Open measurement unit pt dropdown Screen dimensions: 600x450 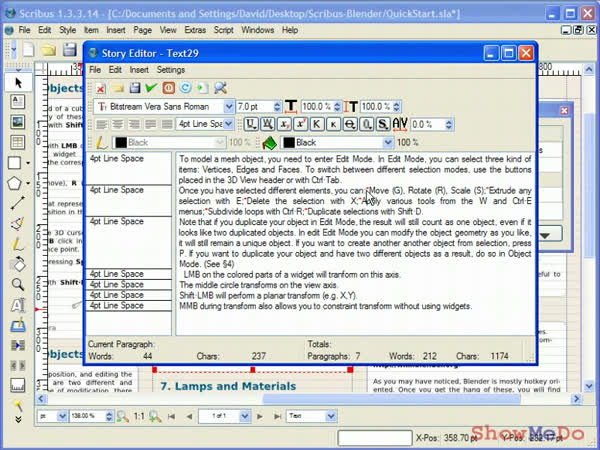coord(62,416)
